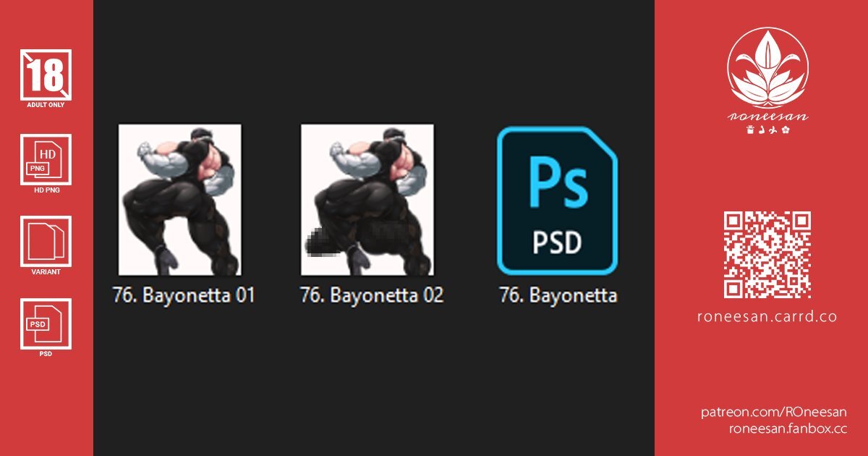
Task: Open patreon.com/ROneesan link
Action: pos(773,412)
